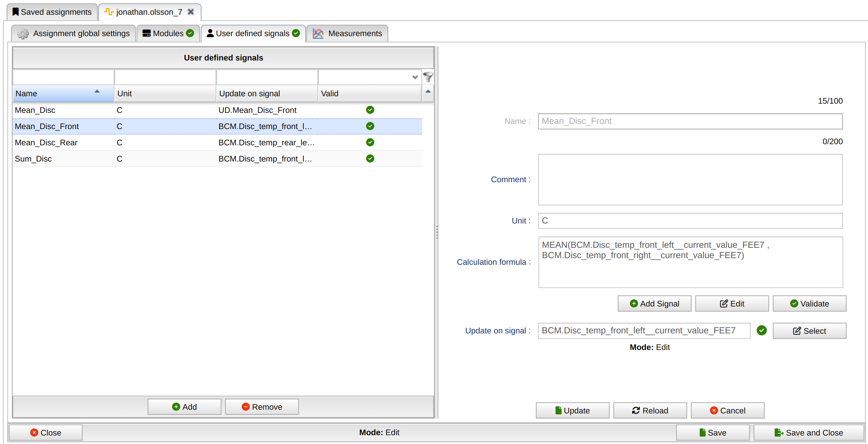Click green check beside Update on signal field
This screenshot has width=868, height=444.
(x=761, y=330)
